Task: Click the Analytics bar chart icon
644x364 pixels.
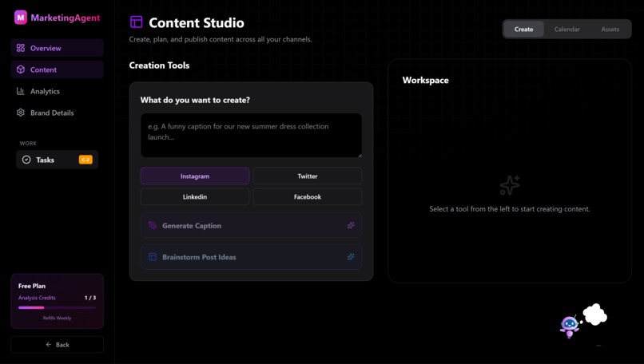Action: 21,91
